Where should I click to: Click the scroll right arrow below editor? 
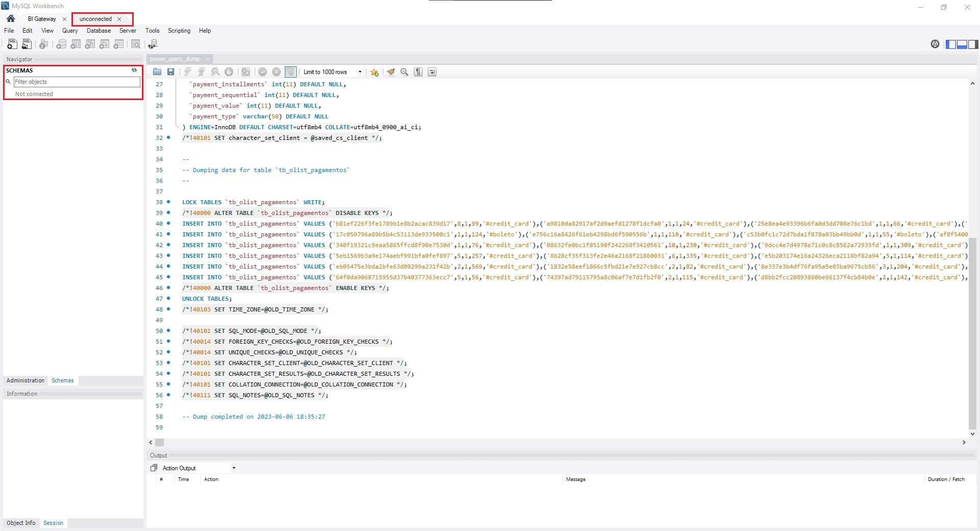(x=964, y=442)
